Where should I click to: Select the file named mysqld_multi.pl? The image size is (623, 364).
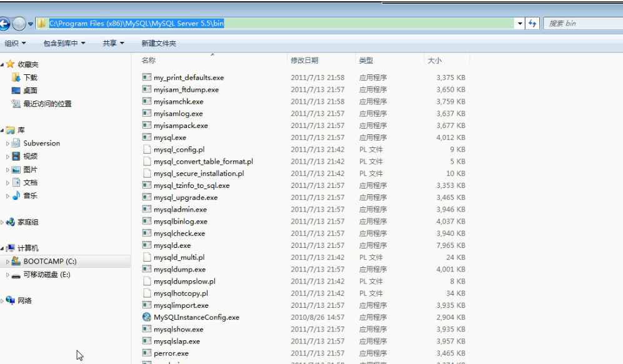pos(179,257)
